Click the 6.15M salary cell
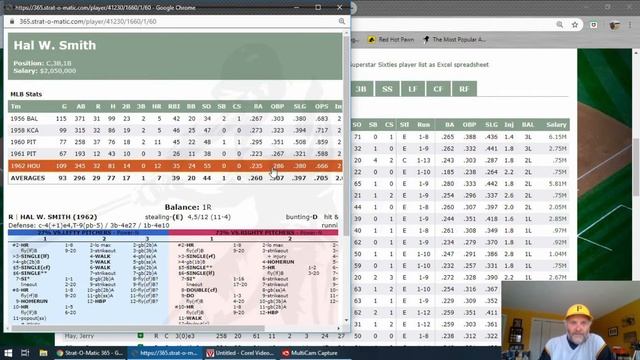 557,137
